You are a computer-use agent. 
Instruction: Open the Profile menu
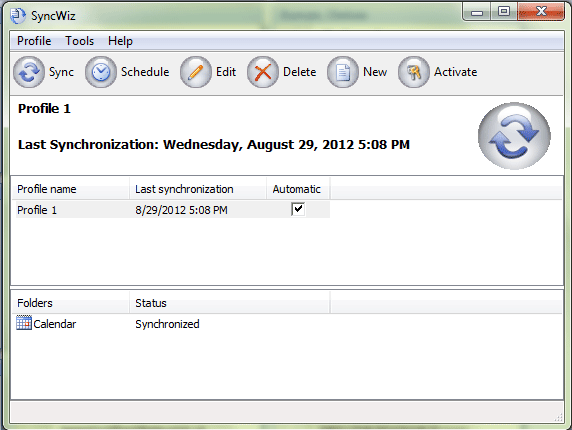click(x=34, y=41)
